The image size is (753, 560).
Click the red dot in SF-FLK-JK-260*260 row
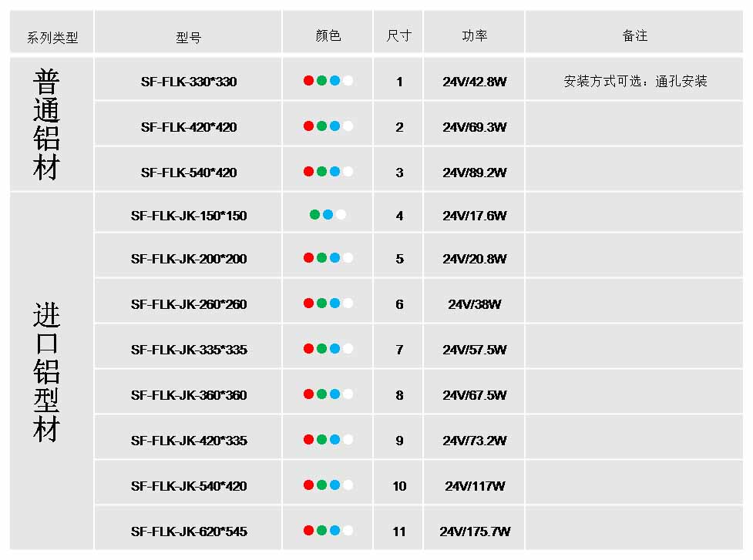pos(308,303)
